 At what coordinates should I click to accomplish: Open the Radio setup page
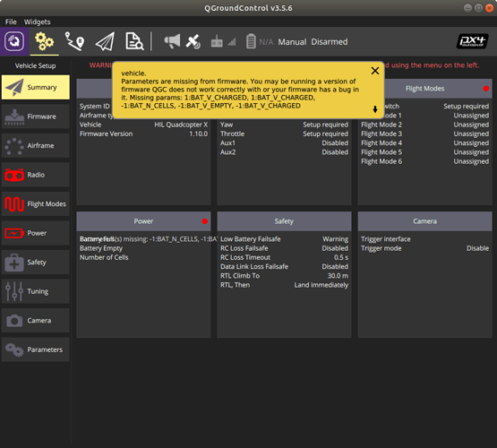click(36, 175)
